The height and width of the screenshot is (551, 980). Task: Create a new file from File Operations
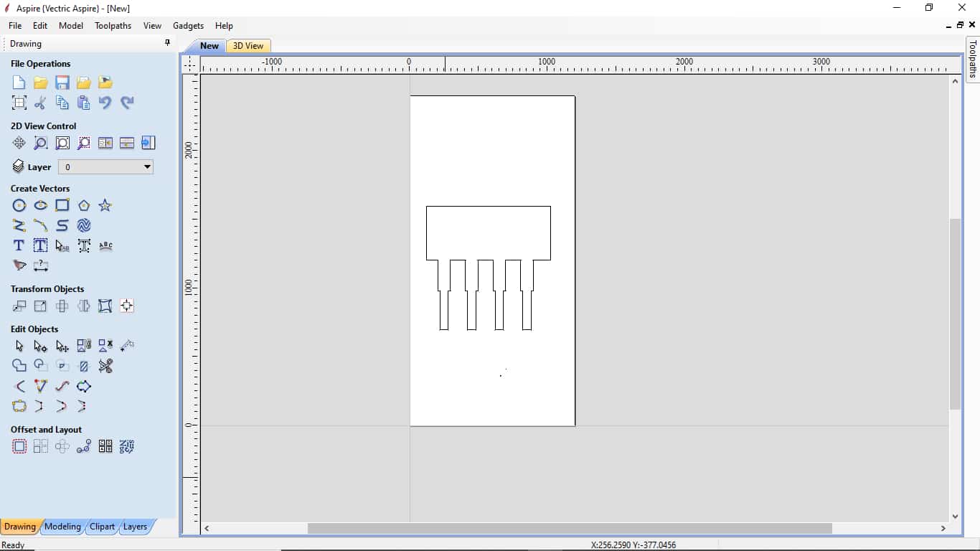pyautogui.click(x=19, y=83)
